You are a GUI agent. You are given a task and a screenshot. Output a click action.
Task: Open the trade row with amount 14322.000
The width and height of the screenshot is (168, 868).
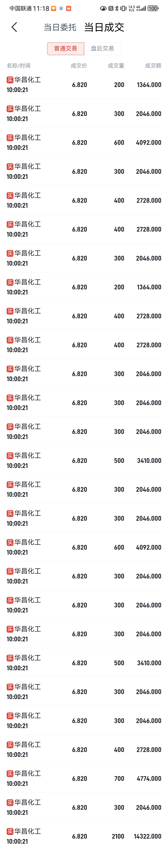84,836
